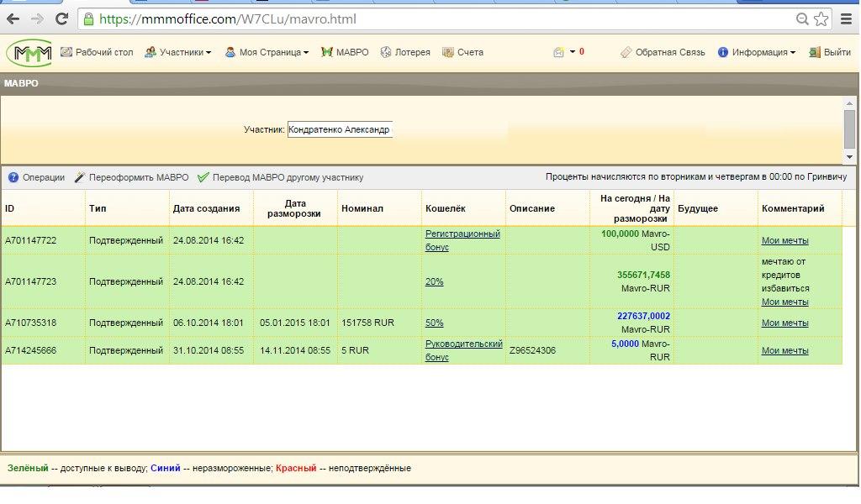Open the messages envelope icon
Image resolution: width=861 pixels, height=504 pixels.
click(558, 52)
